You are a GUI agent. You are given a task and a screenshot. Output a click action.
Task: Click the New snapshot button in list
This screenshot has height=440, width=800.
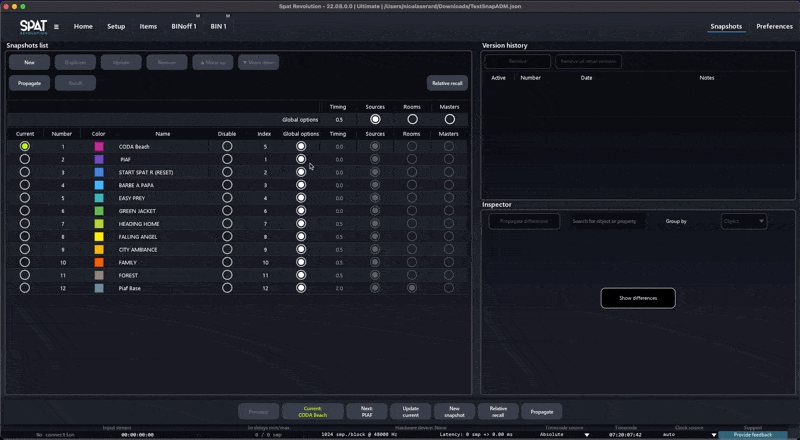point(29,62)
